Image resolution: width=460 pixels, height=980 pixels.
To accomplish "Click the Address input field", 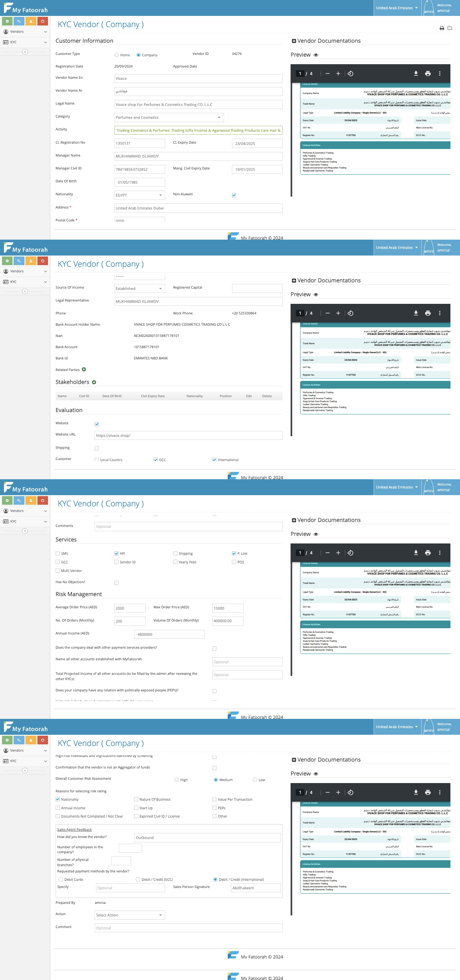I will click(198, 208).
